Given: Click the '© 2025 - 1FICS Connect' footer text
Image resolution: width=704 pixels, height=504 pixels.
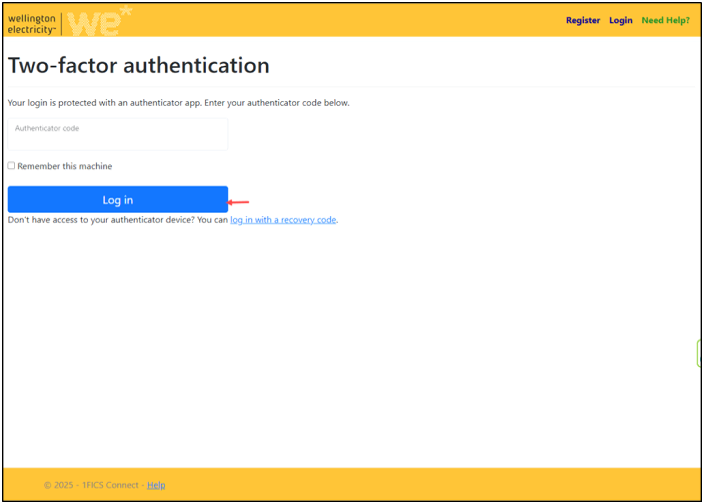Looking at the screenshot, I should tap(92, 485).
